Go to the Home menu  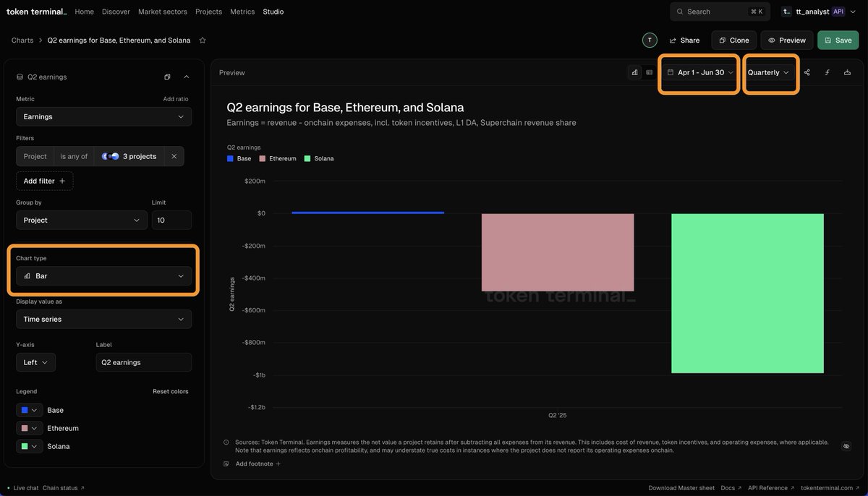pyautogui.click(x=85, y=12)
